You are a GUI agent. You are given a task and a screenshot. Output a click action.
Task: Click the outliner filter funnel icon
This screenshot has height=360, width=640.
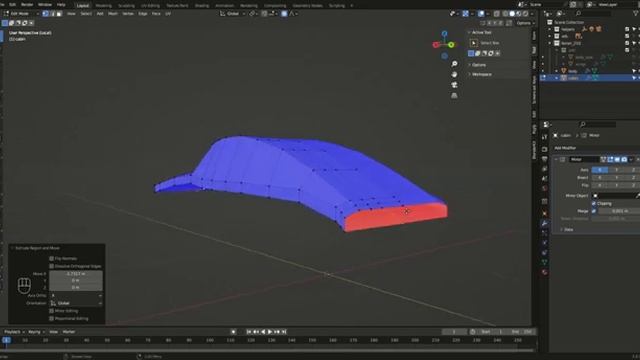point(636,13)
